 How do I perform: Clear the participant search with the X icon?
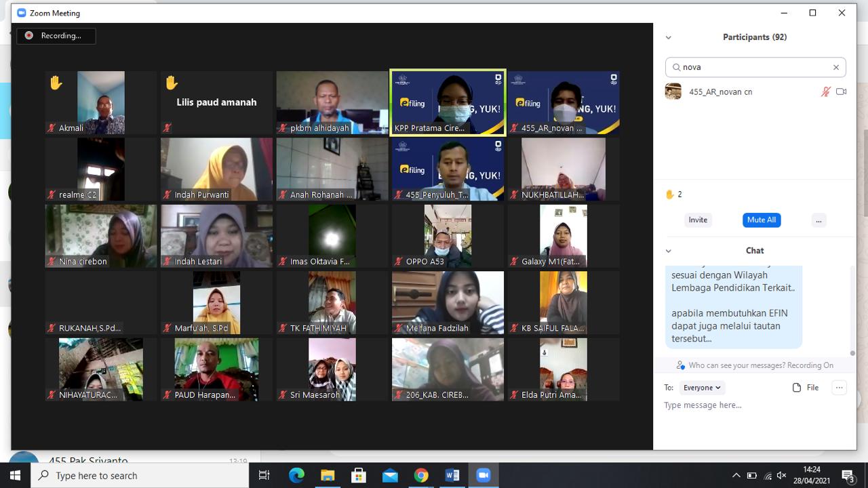(x=835, y=67)
